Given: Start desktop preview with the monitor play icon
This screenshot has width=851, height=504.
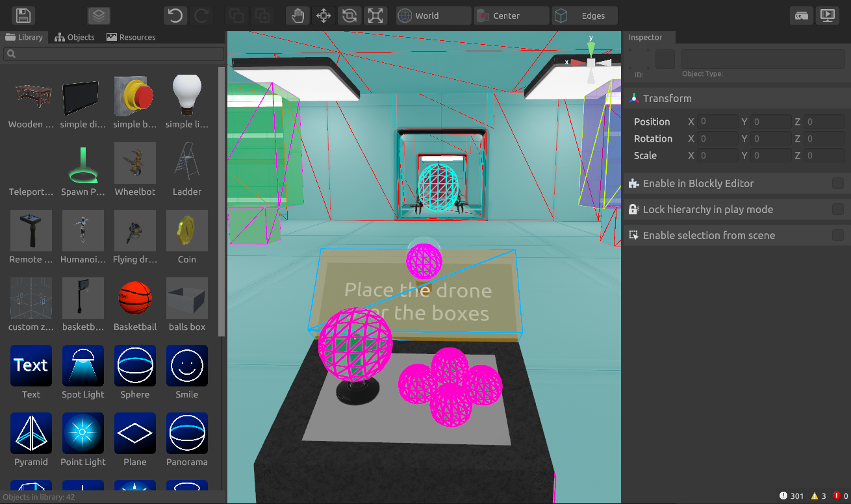Looking at the screenshot, I should coord(828,16).
